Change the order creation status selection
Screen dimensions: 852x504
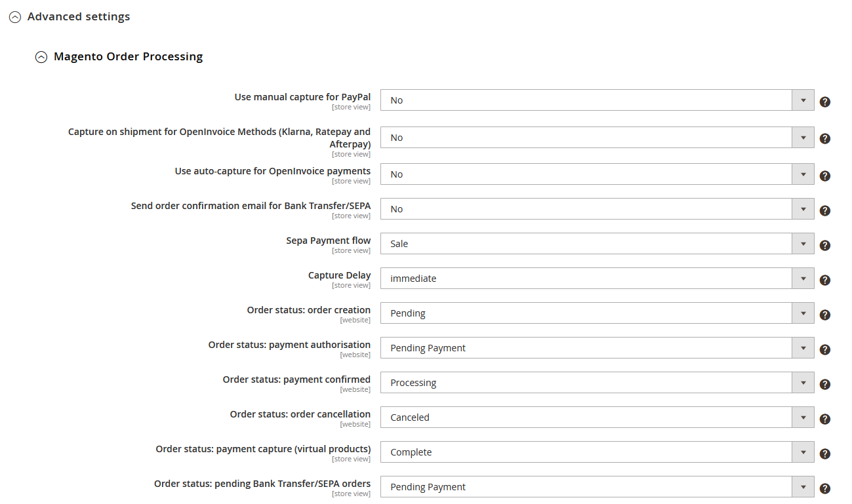[802, 313]
